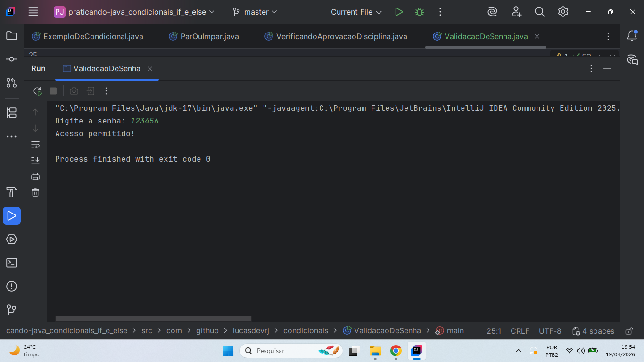
Task: Switch to ExemploDeCondicional.java tab
Action: pos(93,36)
